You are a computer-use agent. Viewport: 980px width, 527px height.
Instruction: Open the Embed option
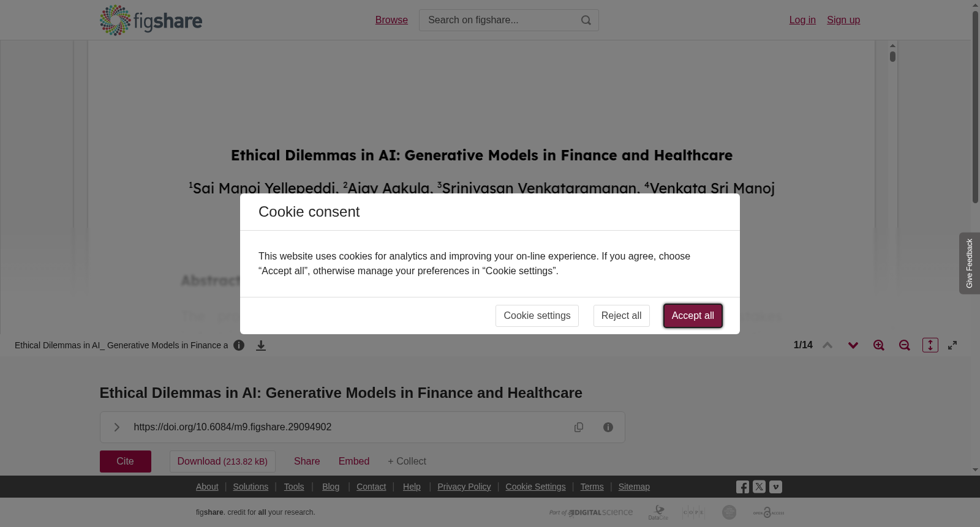pos(354,462)
